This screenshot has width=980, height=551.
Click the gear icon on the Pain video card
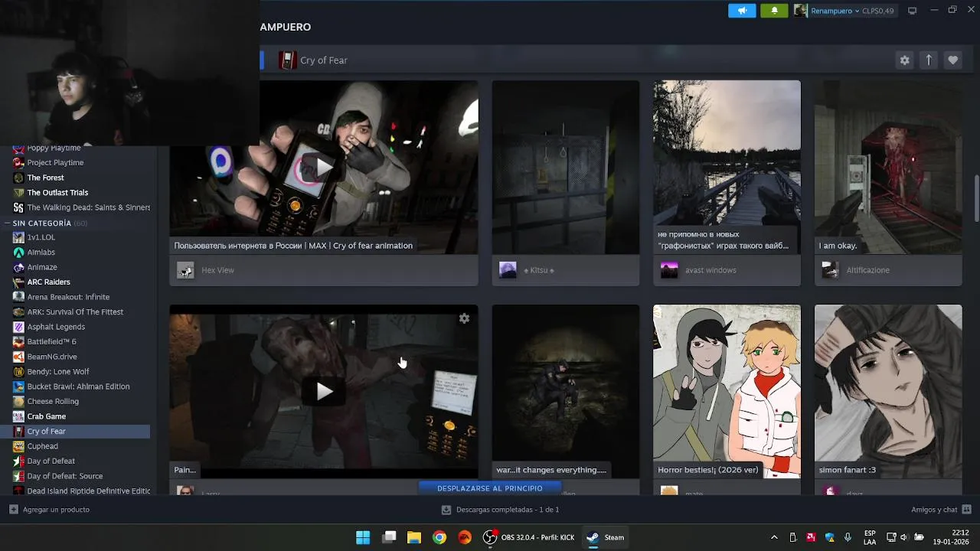(464, 318)
